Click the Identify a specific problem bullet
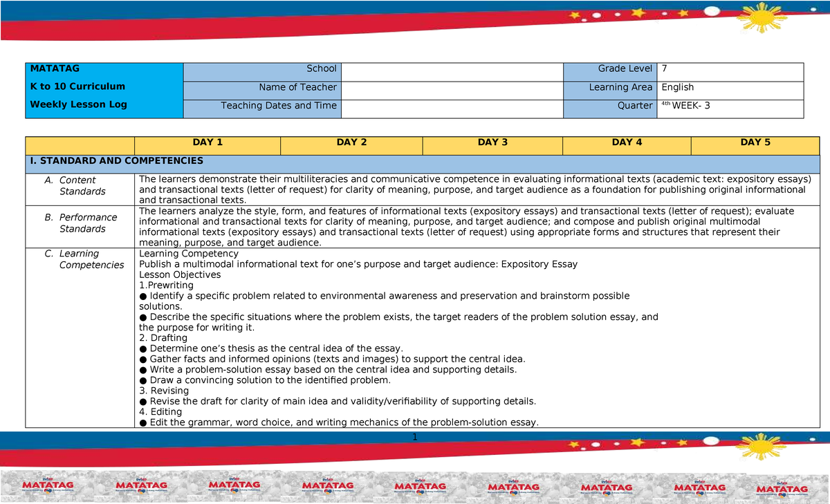 (385, 301)
